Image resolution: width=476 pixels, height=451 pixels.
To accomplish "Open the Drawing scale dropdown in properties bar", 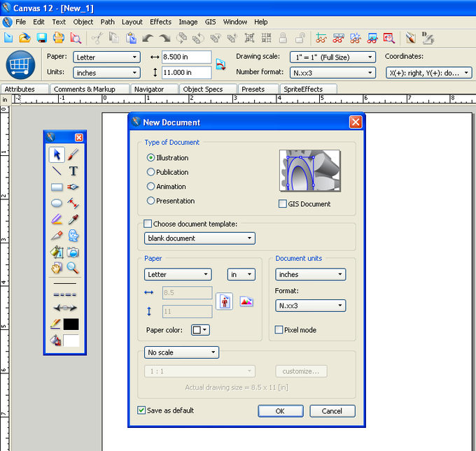I will click(332, 57).
